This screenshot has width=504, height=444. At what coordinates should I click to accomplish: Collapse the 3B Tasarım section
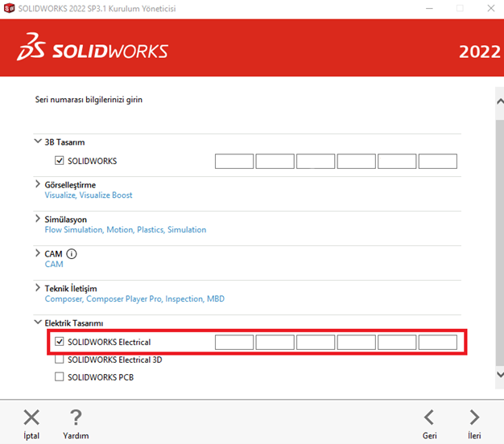[38, 142]
